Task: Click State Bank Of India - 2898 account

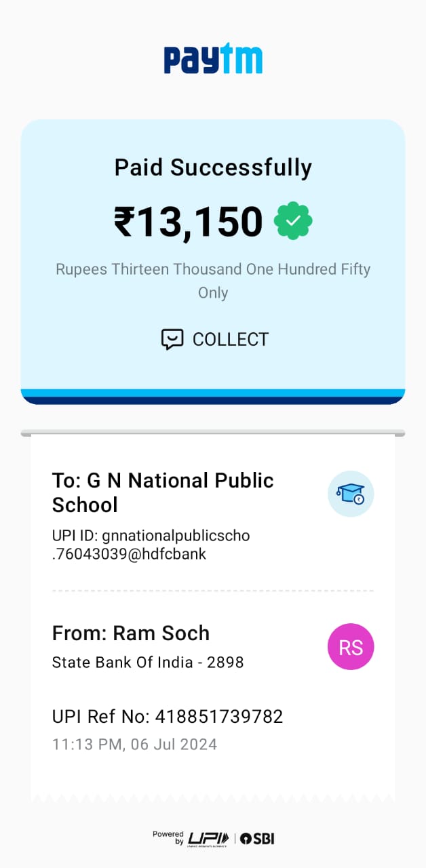Action: tap(148, 662)
